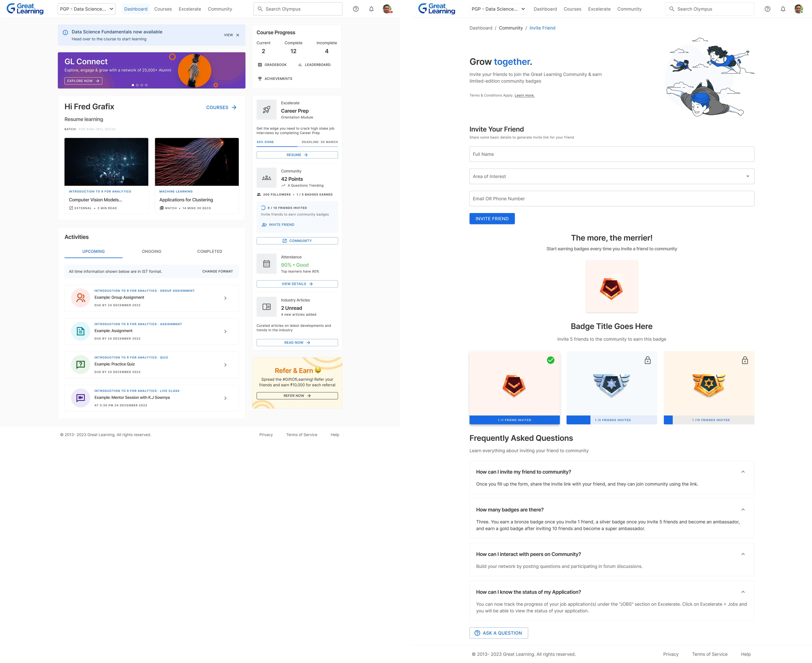The image size is (812, 663).
Task: Switch to the Ongoing activities tab
Action: click(x=152, y=251)
